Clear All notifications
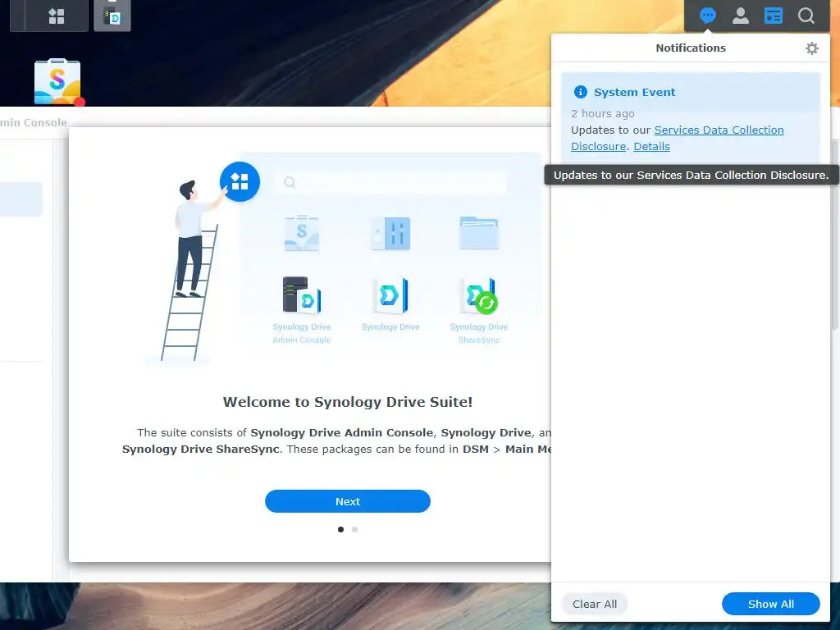Image resolution: width=840 pixels, height=630 pixels. (x=595, y=605)
